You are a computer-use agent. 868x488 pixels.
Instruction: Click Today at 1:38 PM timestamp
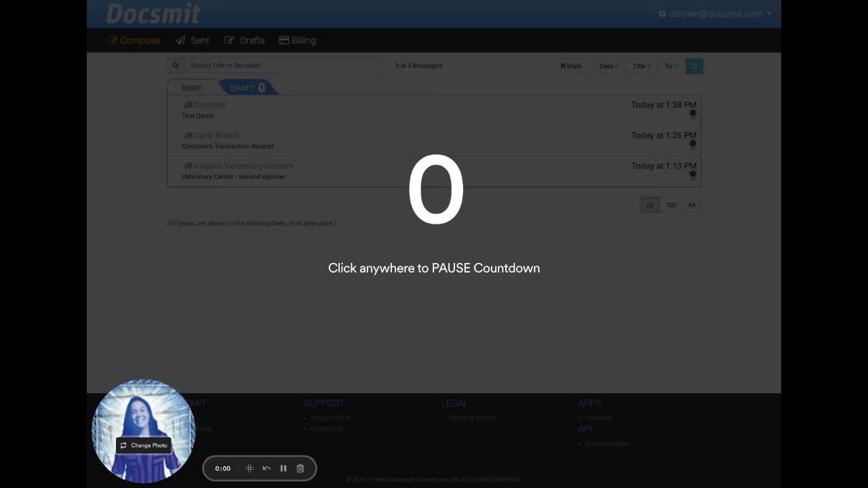click(x=663, y=105)
